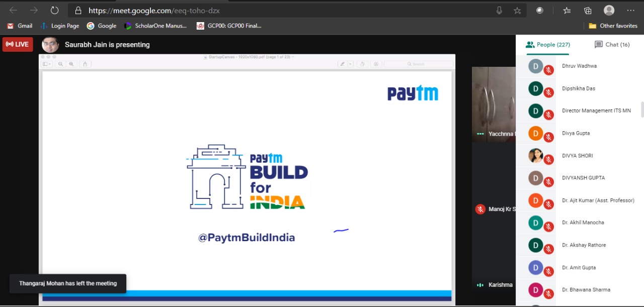Click 'Saurabh Jain is presenting' text
This screenshot has width=644, height=307.
[x=107, y=45]
